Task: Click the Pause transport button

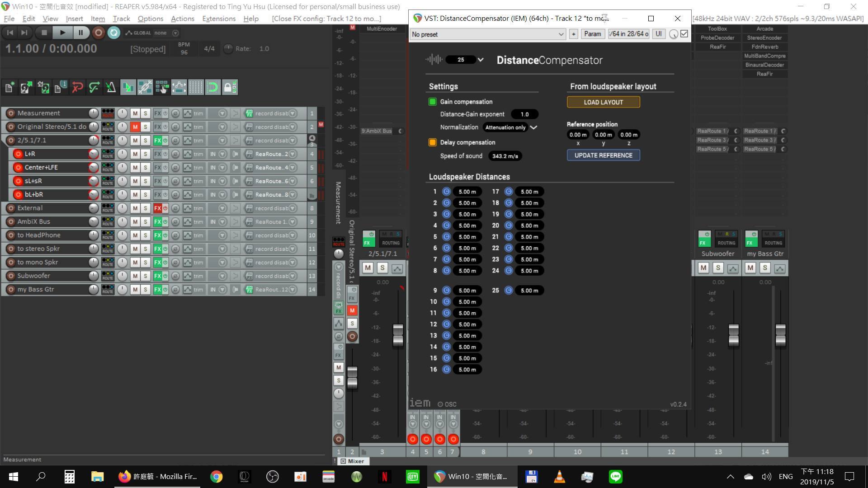Action: (80, 33)
